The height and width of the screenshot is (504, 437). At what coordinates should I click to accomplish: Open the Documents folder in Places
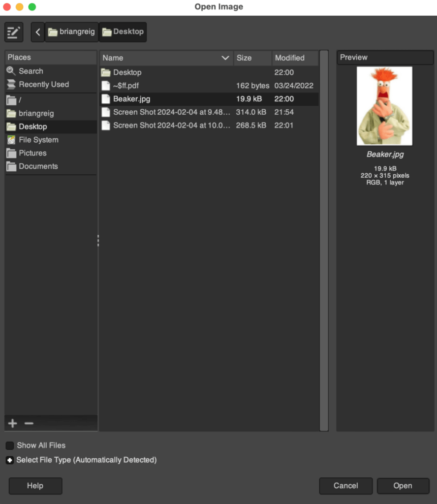(x=38, y=166)
